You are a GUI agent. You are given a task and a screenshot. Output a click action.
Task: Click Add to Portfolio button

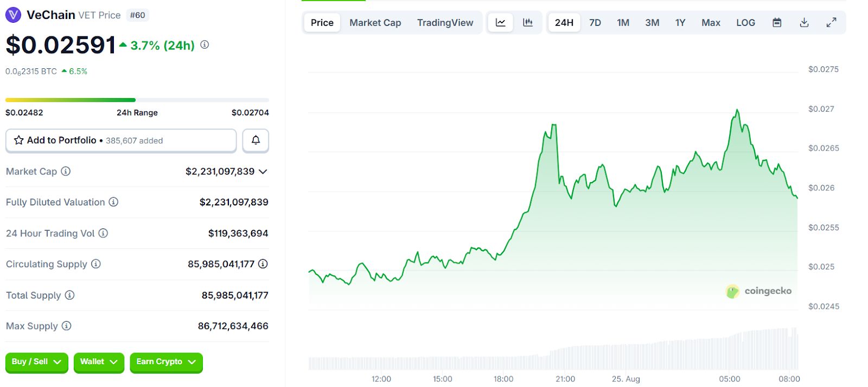121,140
